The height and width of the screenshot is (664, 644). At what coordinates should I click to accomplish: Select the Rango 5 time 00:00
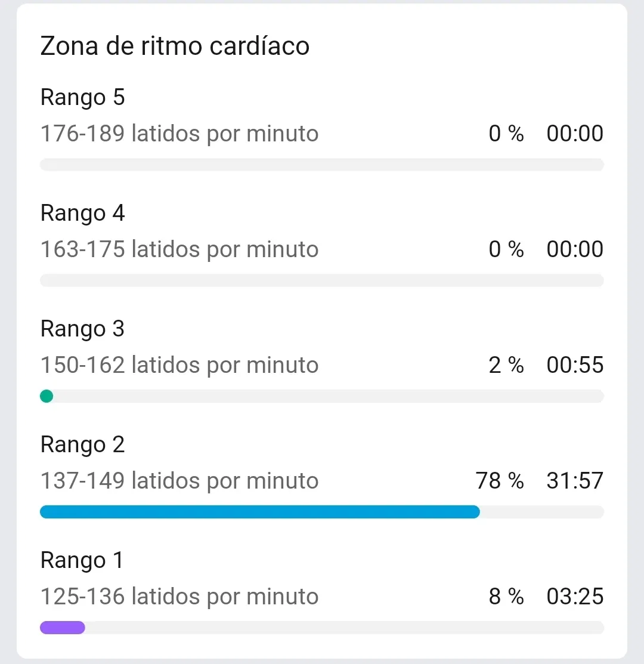(575, 134)
